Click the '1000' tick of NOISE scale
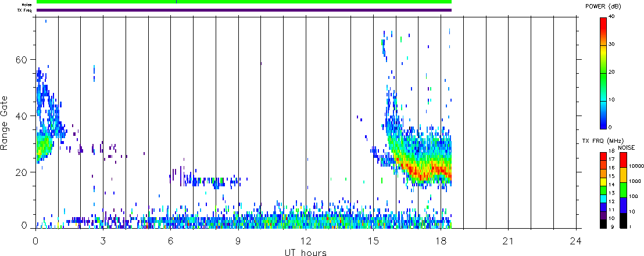The width and height of the screenshot is (644, 256). click(x=635, y=182)
